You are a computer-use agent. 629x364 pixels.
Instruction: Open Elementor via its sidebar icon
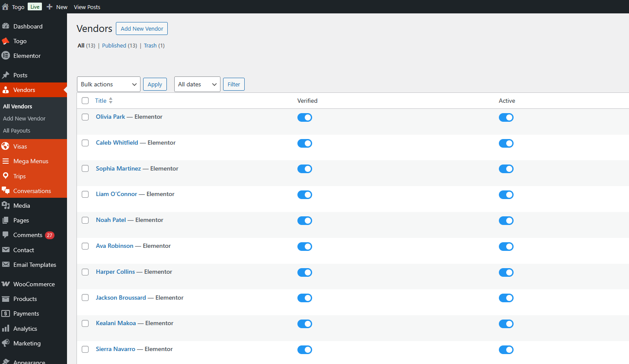point(6,56)
